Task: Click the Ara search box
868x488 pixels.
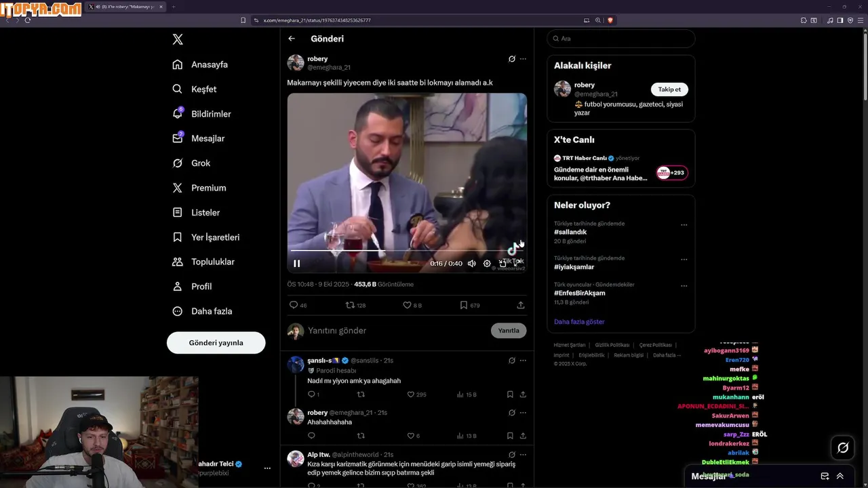Action: (620, 39)
